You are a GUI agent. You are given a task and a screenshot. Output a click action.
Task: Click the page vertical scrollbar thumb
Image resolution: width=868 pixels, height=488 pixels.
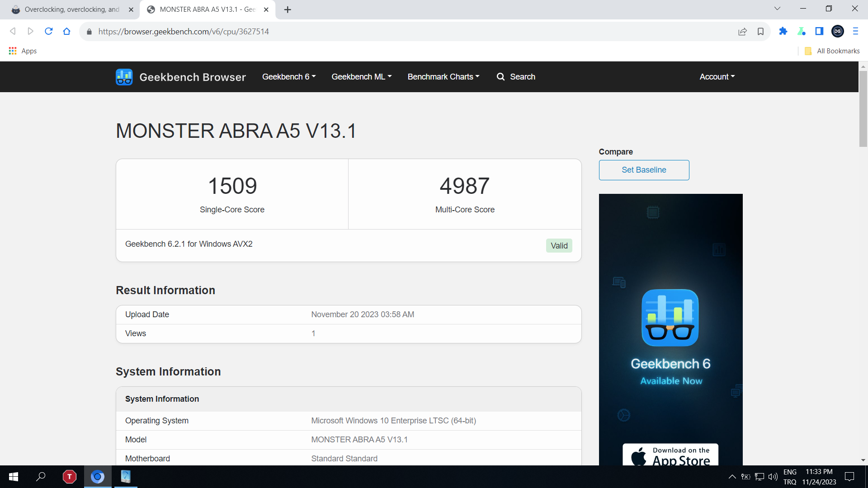[x=863, y=108]
